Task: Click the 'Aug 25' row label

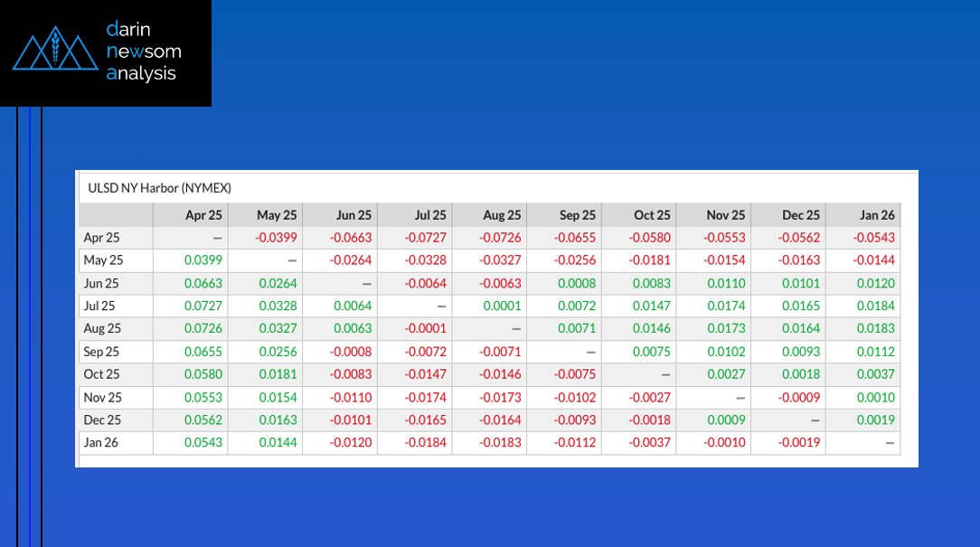Action: 102,328
